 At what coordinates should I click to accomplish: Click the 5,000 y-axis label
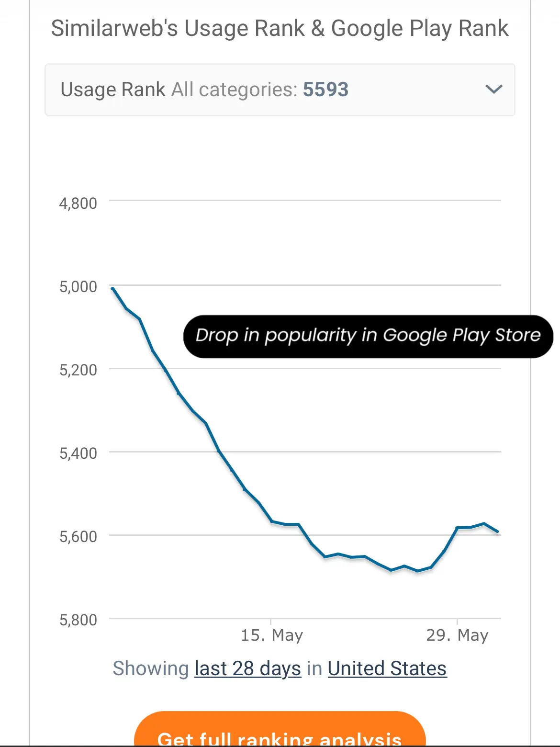coord(78,287)
